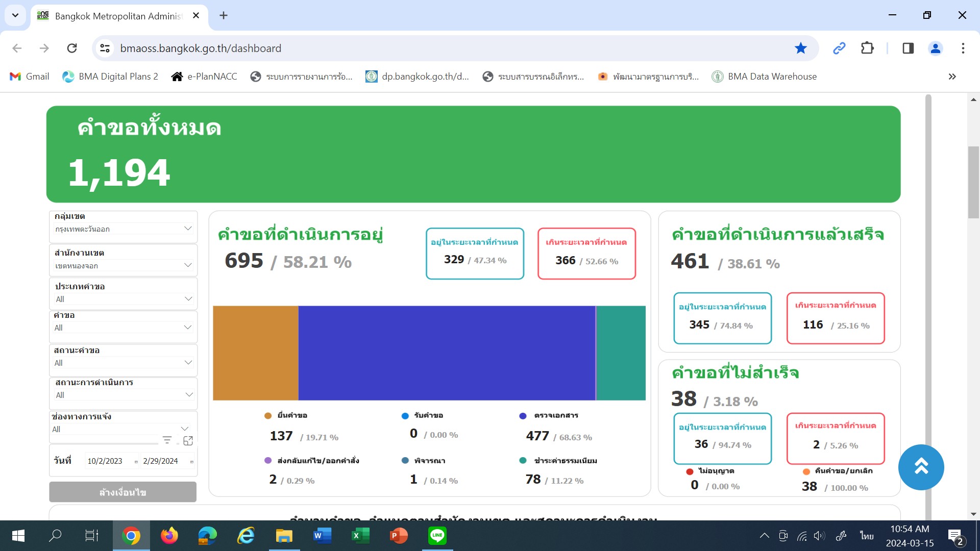Click the start date calendar picker icon
Image resolution: width=980 pixels, height=551 pixels.
[x=136, y=462]
